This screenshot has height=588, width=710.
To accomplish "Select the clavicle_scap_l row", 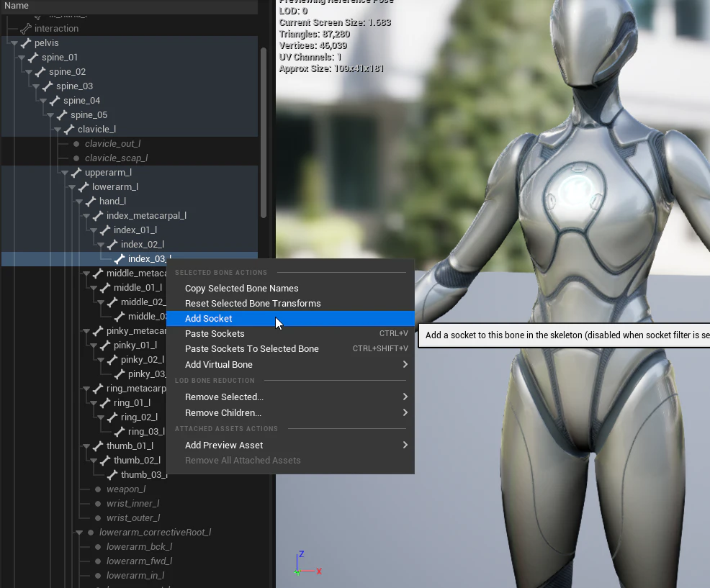I will tap(130, 158).
